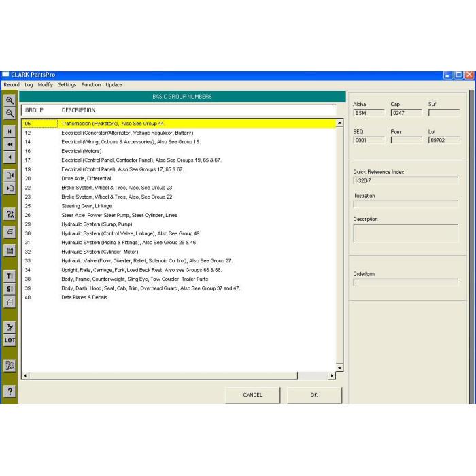Open the Update menu
This screenshot has height=476, width=476.
click(114, 85)
